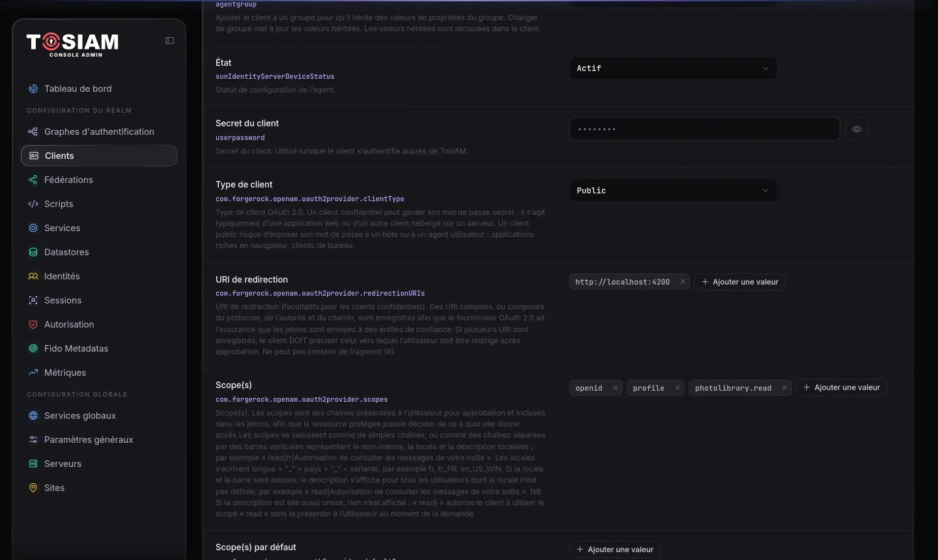Viewport: 938px width, 560px height.
Task: Click the Fido Metadatas fingerprint icon
Action: click(33, 348)
